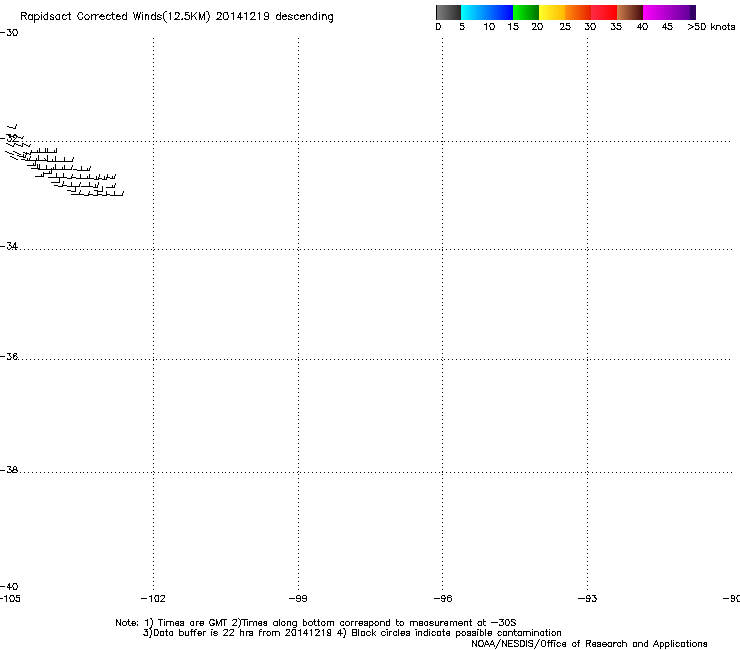Image resolution: width=740 pixels, height=650 pixels.
Task: Select the cyan-blue 5-15 knots color band
Action: coord(487,12)
